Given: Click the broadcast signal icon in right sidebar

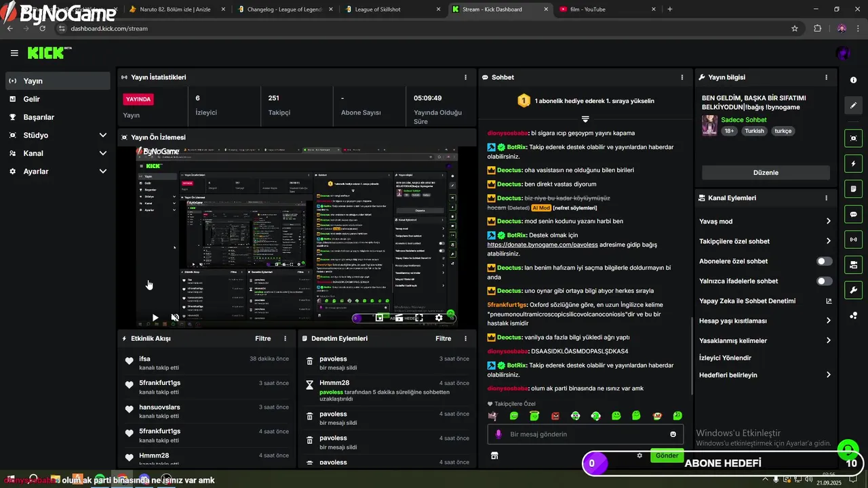Looking at the screenshot, I should tap(853, 239).
